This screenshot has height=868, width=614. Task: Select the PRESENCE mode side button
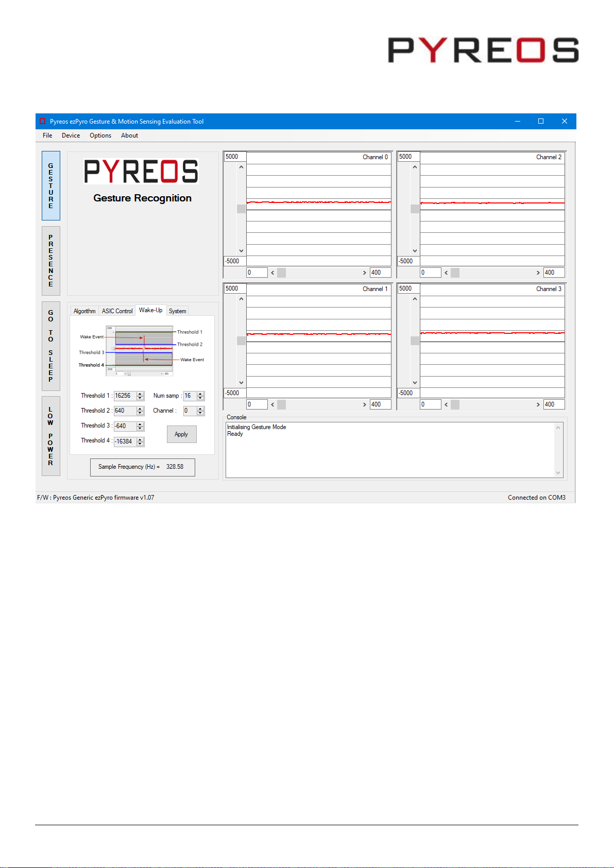pos(50,261)
